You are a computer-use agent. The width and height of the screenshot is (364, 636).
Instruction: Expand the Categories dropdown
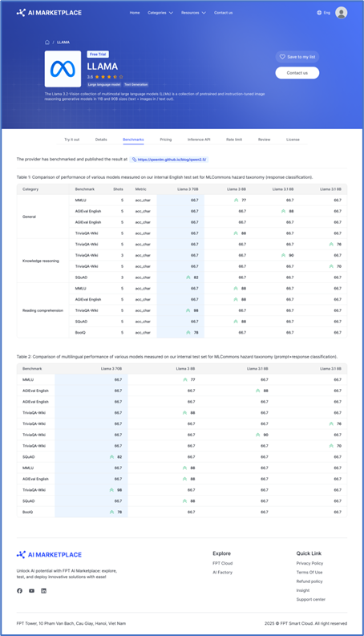point(160,13)
